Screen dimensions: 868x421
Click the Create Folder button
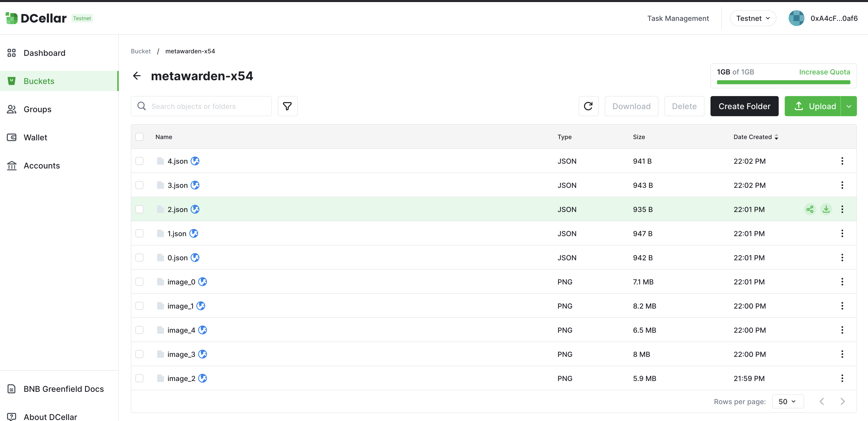744,106
